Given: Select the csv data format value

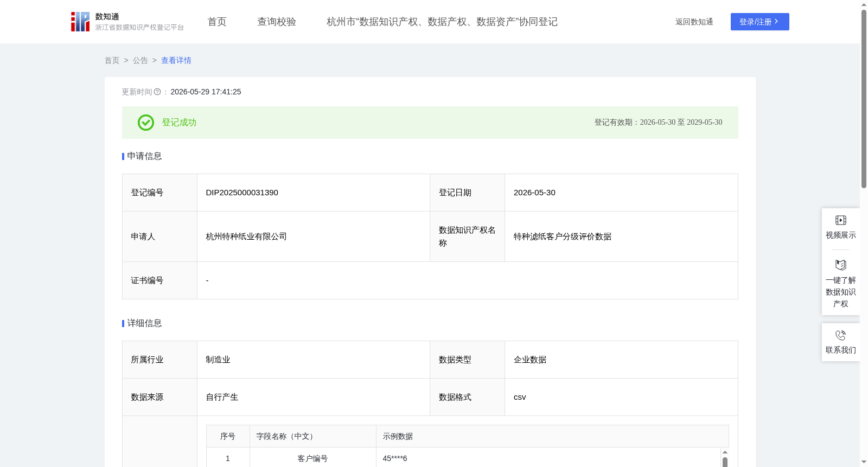Looking at the screenshot, I should pos(520,397).
